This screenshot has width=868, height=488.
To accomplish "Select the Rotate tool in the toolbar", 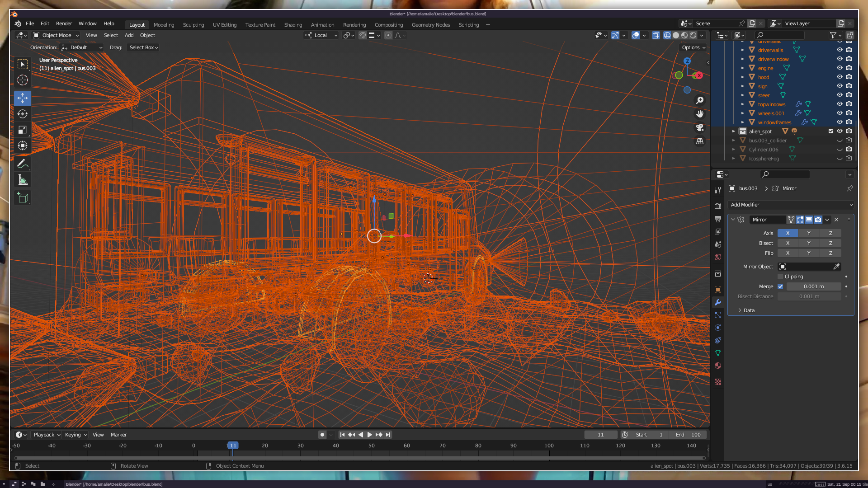I will (22, 114).
